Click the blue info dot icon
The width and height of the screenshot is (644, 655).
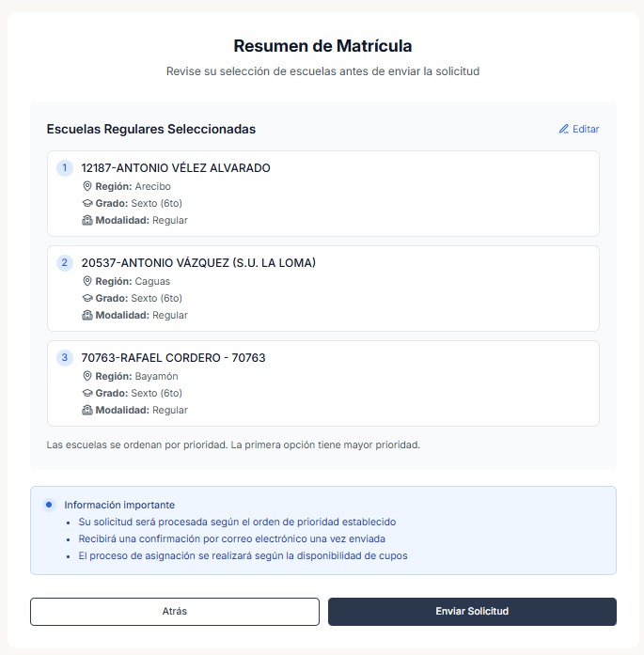coord(49,505)
